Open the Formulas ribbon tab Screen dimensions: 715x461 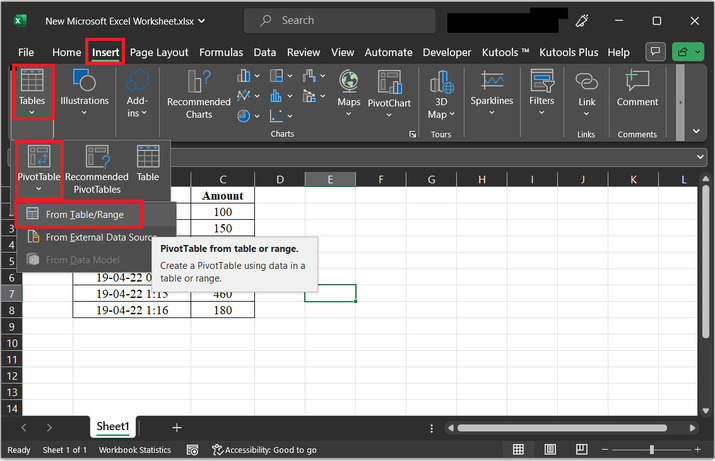coord(221,52)
